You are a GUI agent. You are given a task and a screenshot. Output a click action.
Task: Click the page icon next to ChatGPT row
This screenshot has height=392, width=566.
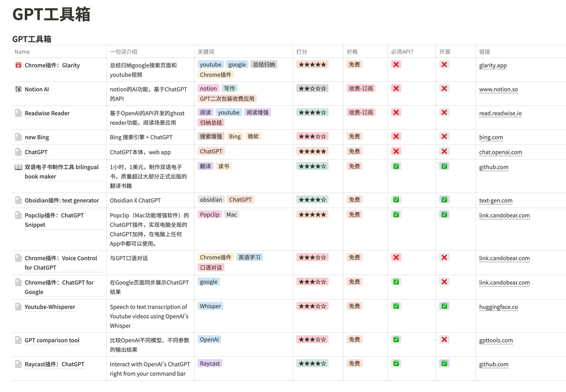click(x=18, y=152)
